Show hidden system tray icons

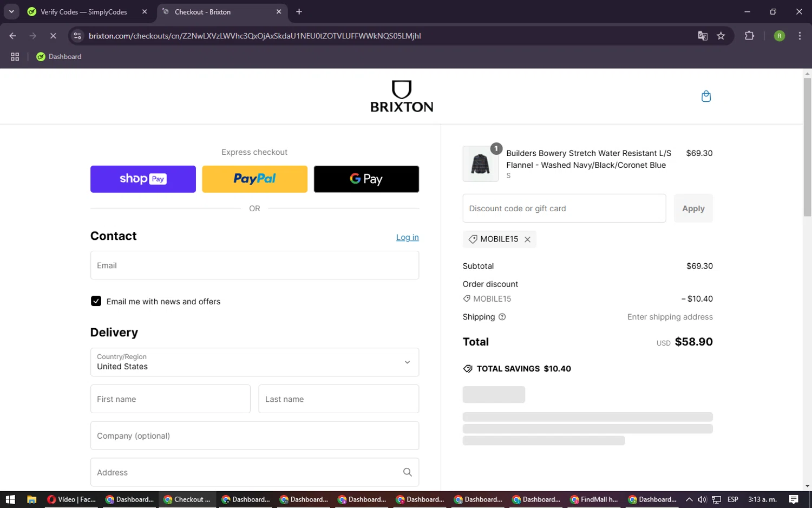(x=689, y=499)
